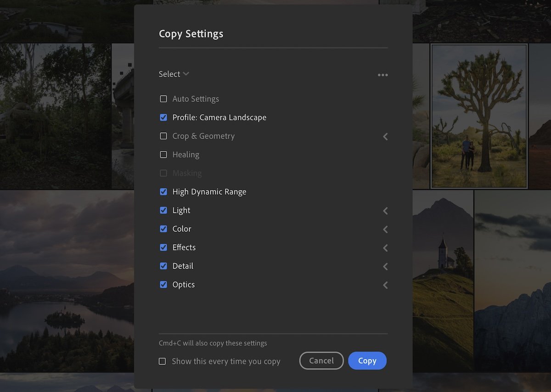Screen dimensions: 551x392
Task: Enable the Auto Settings checkbox
Action: pos(163,99)
